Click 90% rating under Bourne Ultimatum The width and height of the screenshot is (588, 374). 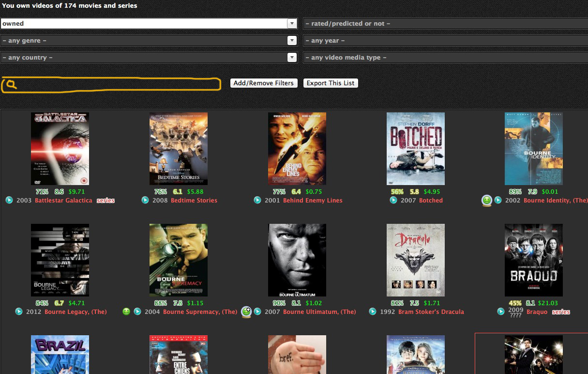pos(280,303)
